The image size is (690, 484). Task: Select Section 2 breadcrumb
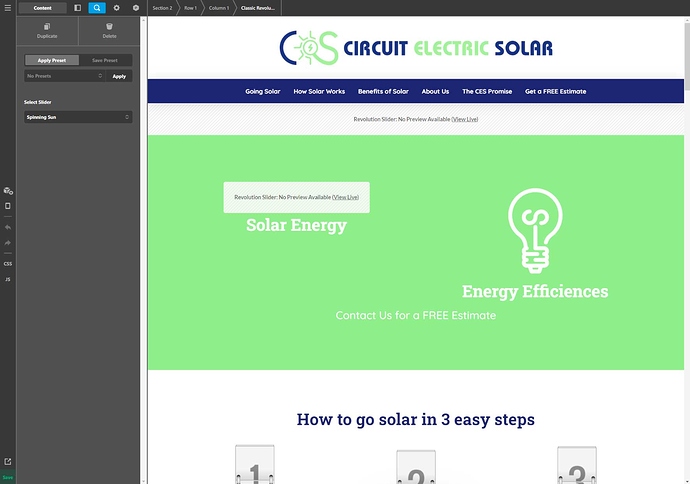[x=162, y=8]
